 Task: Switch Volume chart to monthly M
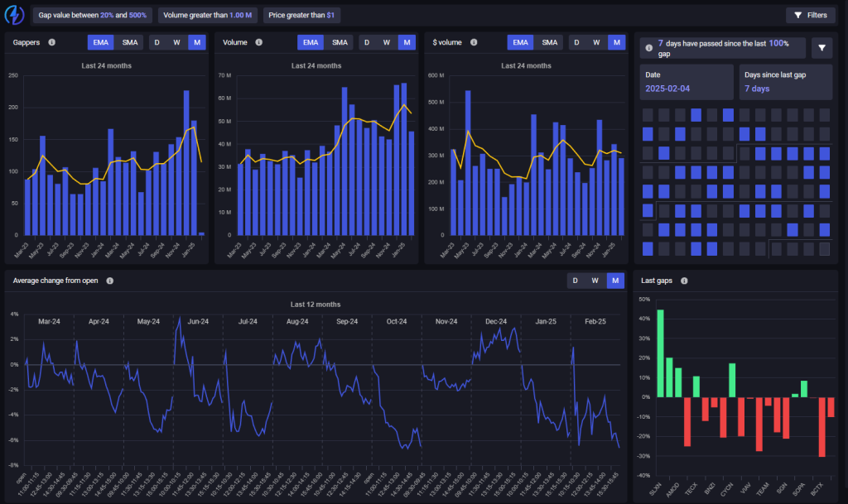point(407,42)
